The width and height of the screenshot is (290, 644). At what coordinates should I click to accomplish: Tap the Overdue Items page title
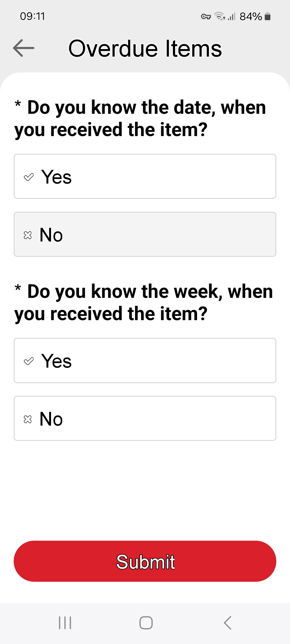tap(145, 49)
